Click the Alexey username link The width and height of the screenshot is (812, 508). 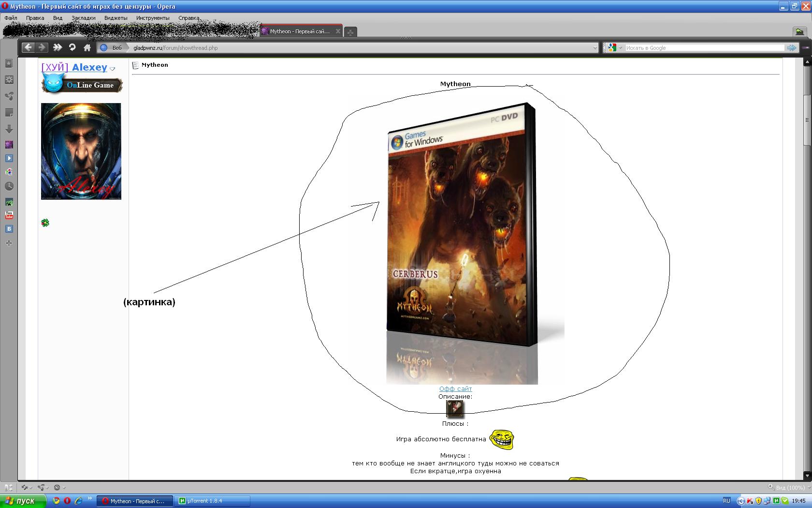[89, 67]
